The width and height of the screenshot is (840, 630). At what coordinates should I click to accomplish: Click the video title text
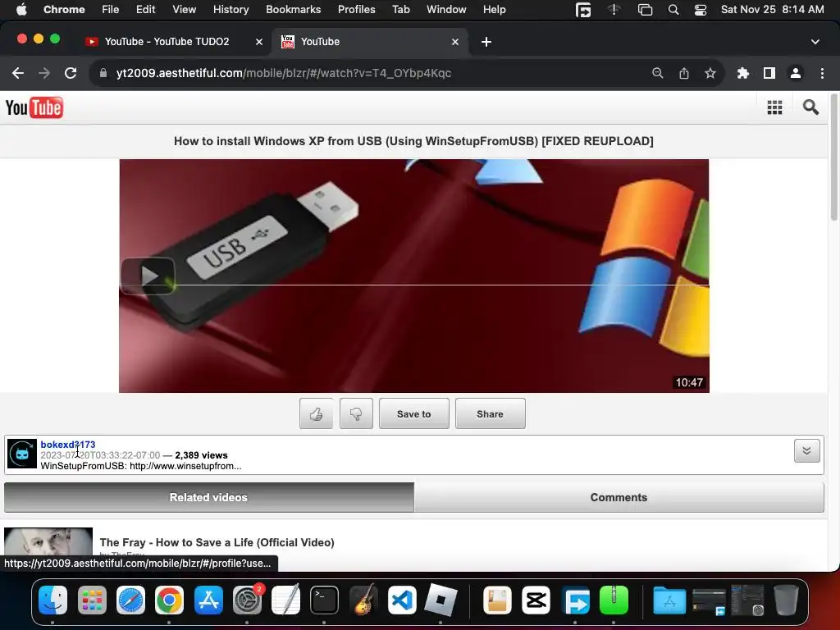(413, 141)
